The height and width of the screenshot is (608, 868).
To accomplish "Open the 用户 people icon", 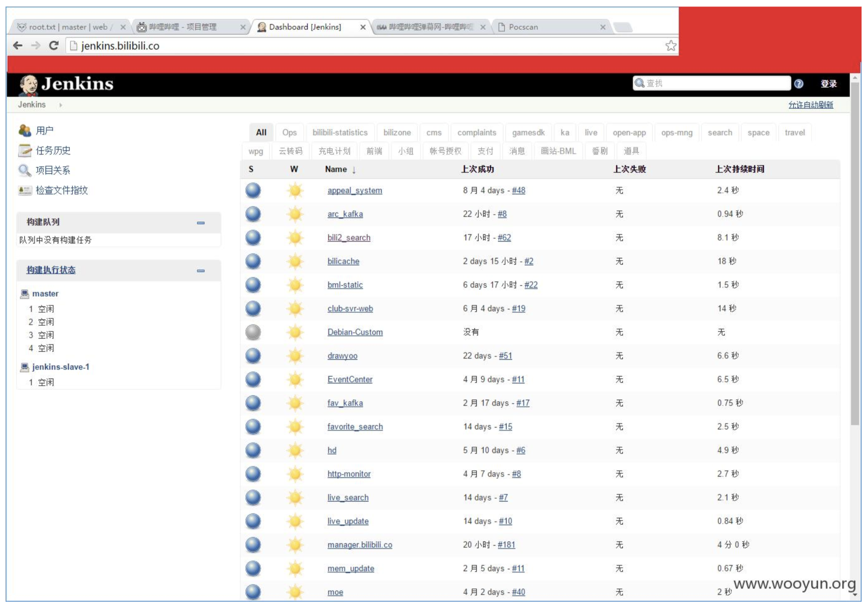I will click(24, 131).
